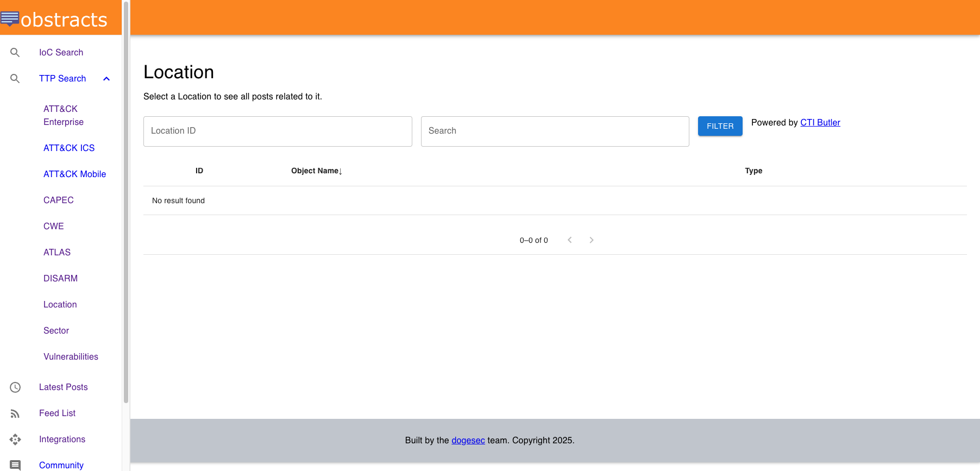
Task: Click the Community chat bubble icon
Action: [15, 465]
